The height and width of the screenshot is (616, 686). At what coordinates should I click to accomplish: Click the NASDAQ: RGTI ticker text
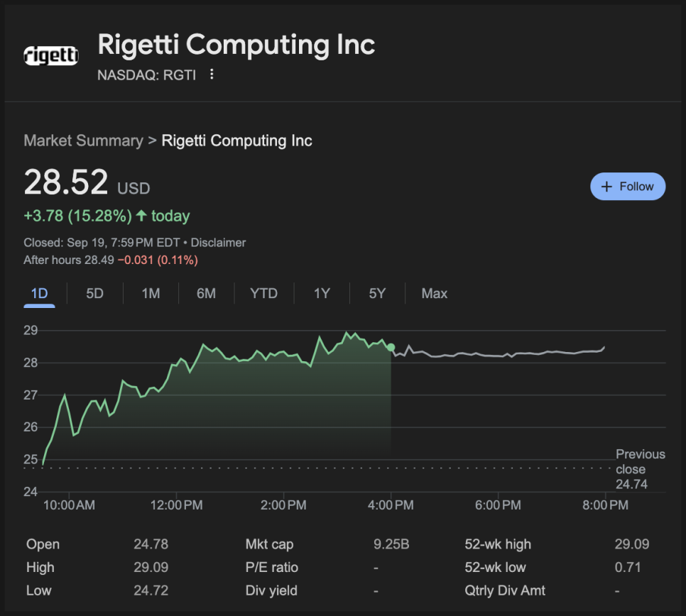[x=146, y=75]
